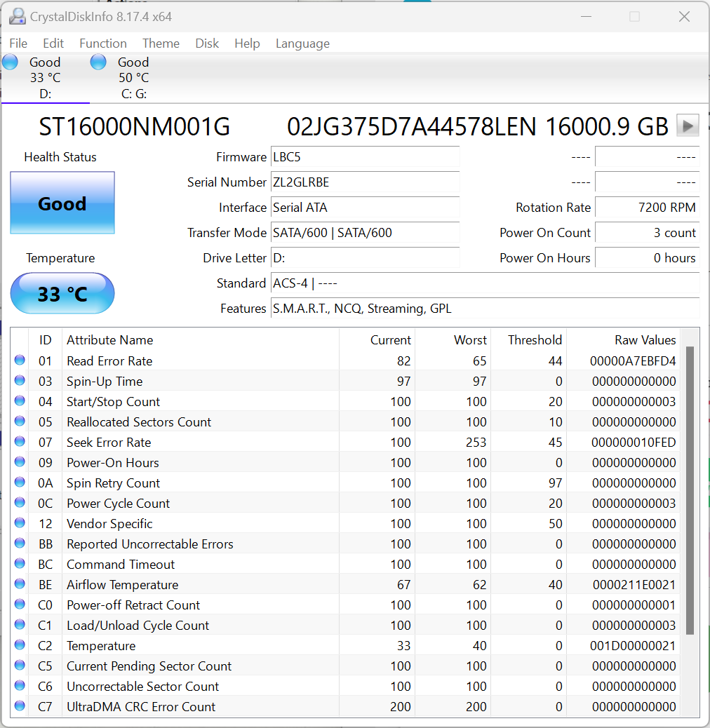
Task: Click the Rotation Rate value 7200 RPM
Action: point(647,207)
